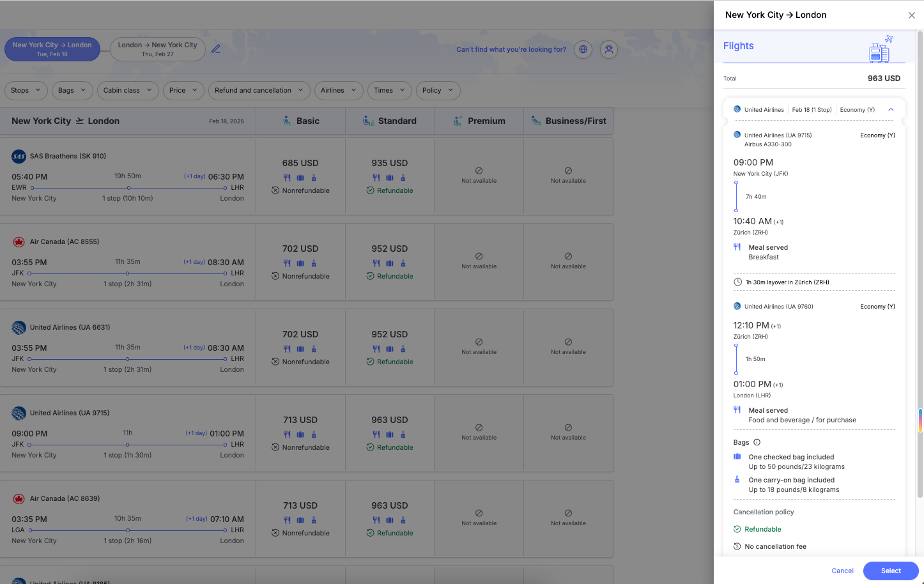924x584 pixels.
Task: Choose the 963 USD fare for Air Canada AC 8639
Action: point(390,519)
